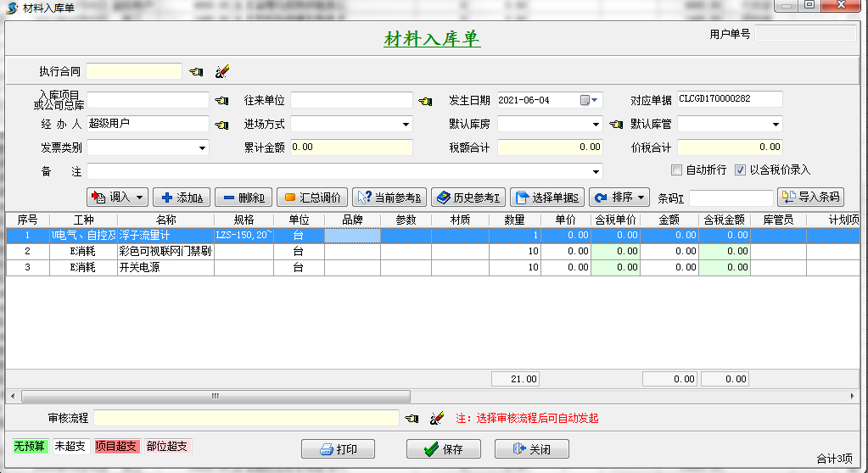Click the pencil edit icon beside 执行合同

pos(222,72)
